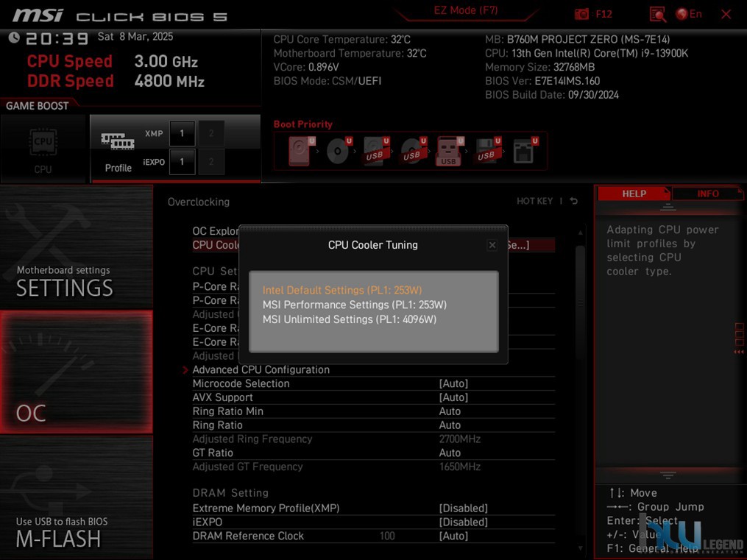Viewport: 747px width, 560px height.
Task: Click the GT Ratio Auto value field
Action: tap(450, 453)
